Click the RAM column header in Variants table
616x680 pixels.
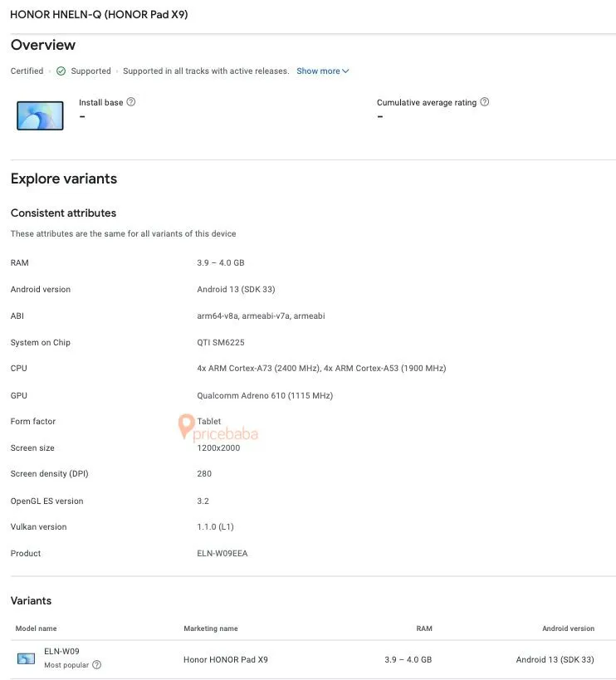(423, 629)
